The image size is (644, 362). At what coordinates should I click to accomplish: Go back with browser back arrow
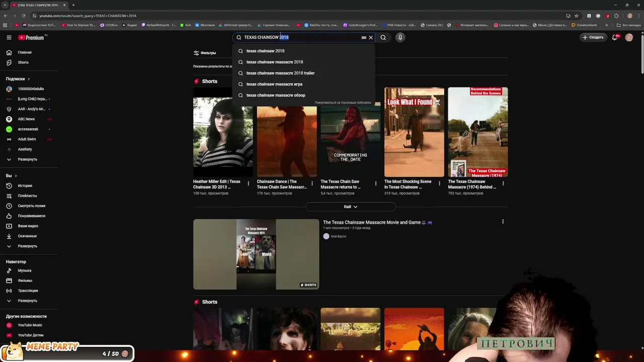(x=6, y=16)
